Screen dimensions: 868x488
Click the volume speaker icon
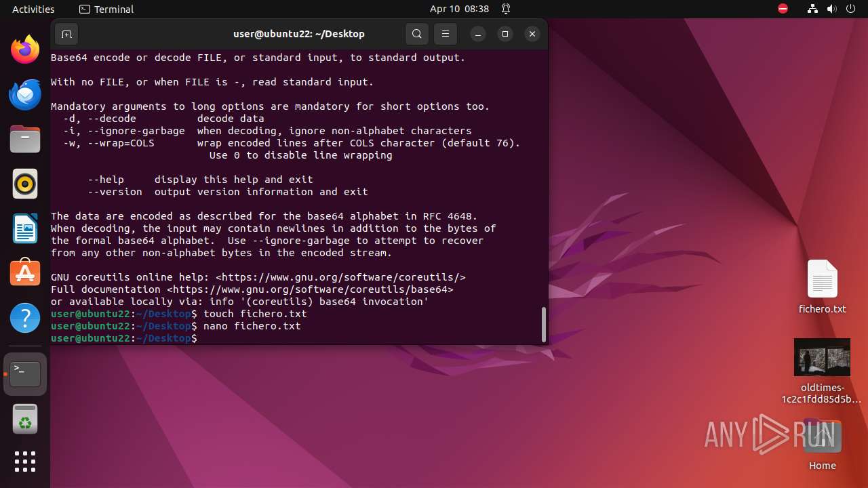click(x=831, y=9)
